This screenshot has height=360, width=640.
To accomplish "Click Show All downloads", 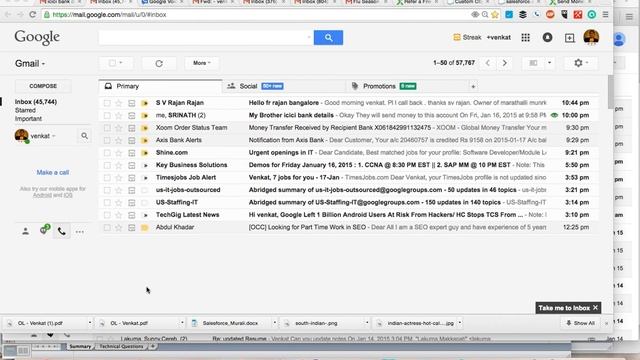I will pyautogui.click(x=580, y=323).
